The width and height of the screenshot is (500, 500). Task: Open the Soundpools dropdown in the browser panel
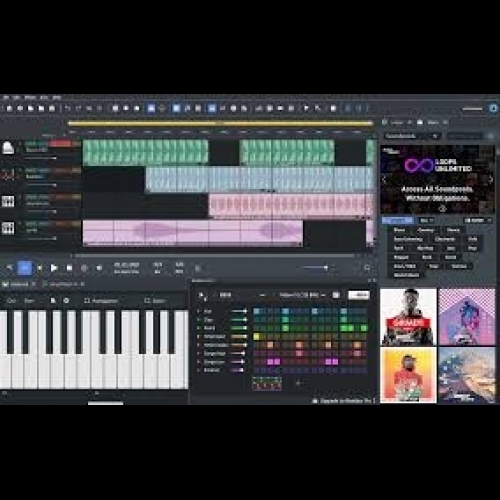(x=412, y=136)
